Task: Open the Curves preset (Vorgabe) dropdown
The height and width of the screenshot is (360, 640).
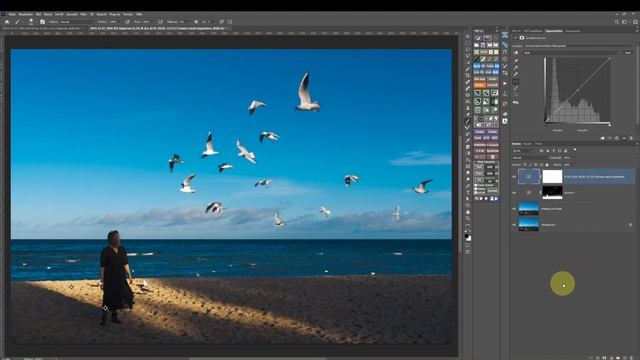Action: [578, 46]
